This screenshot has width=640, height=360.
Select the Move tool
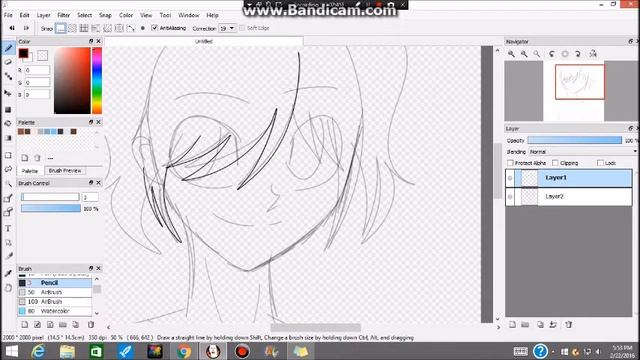[x=8, y=93]
